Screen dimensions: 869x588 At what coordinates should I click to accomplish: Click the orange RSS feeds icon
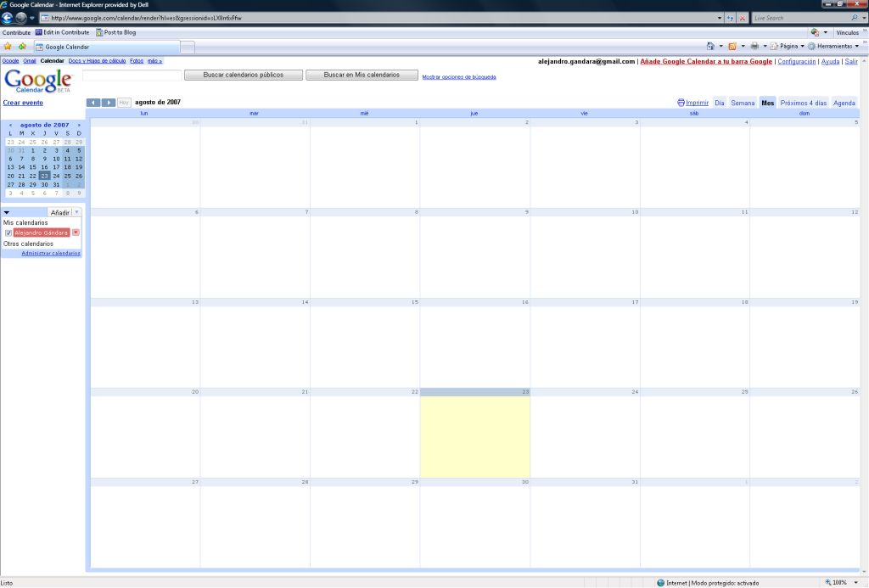click(x=732, y=46)
